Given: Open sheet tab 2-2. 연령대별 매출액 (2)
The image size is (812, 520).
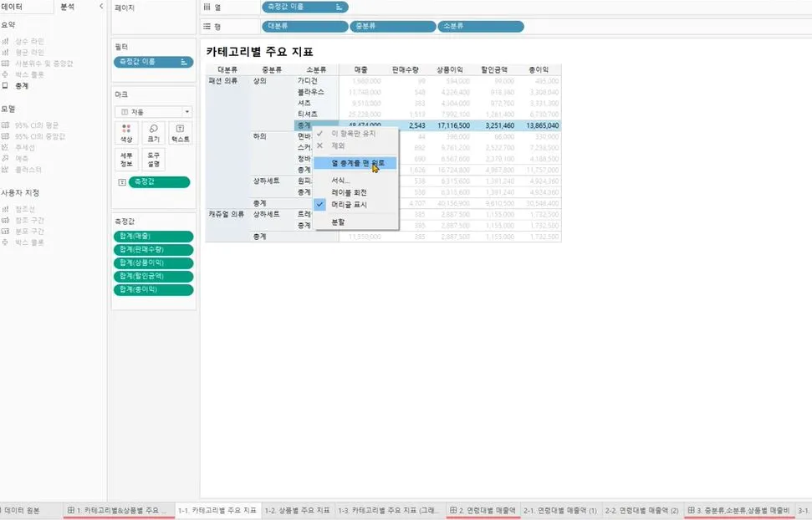Looking at the screenshot, I should pos(642,510).
